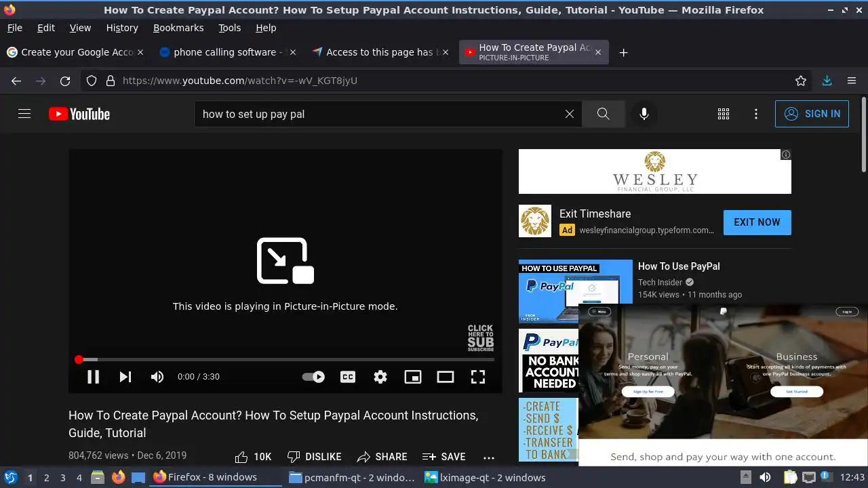Screen dimensions: 868x488
Task: Reload the current page
Action: point(65,81)
